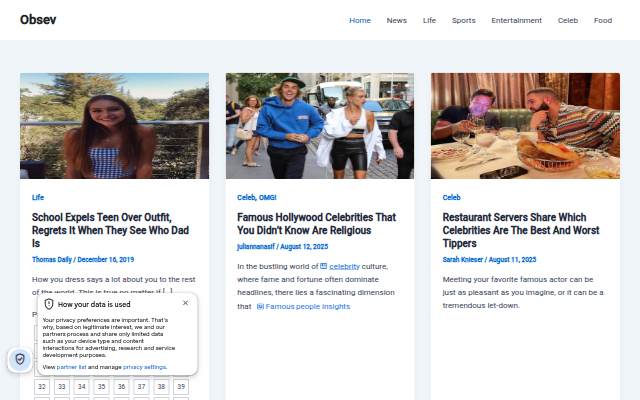Open the couple walking on street thumbnail

point(320,126)
